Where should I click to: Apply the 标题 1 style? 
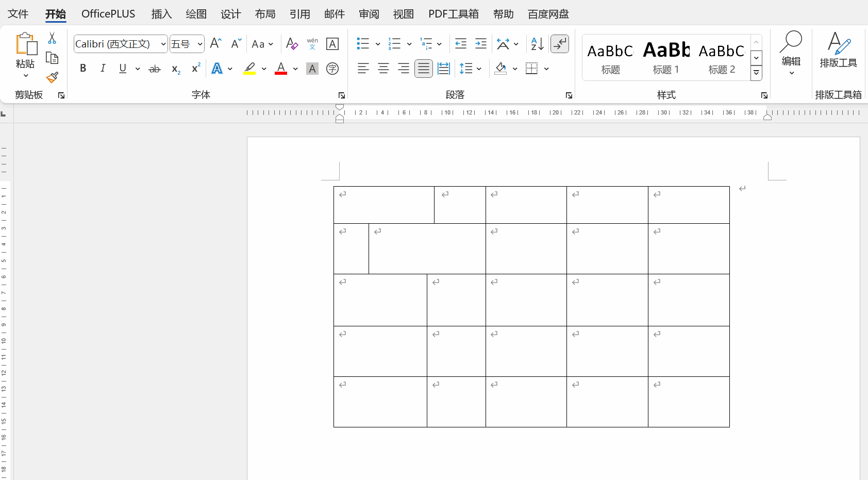[x=666, y=58]
